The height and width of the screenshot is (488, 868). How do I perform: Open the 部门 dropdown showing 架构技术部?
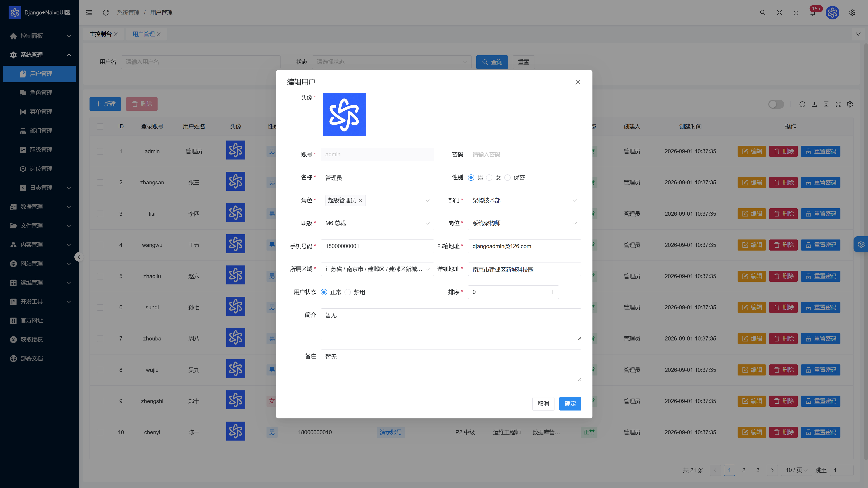point(524,200)
